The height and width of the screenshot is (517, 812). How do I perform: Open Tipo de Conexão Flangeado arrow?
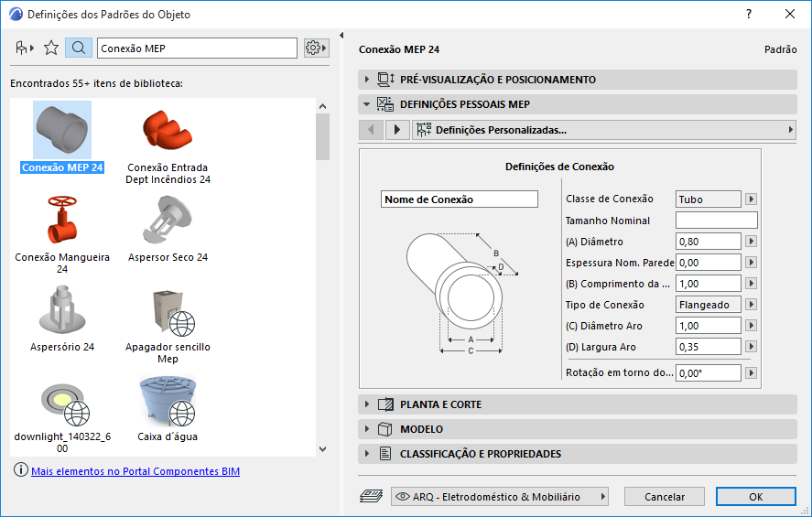coord(751,305)
